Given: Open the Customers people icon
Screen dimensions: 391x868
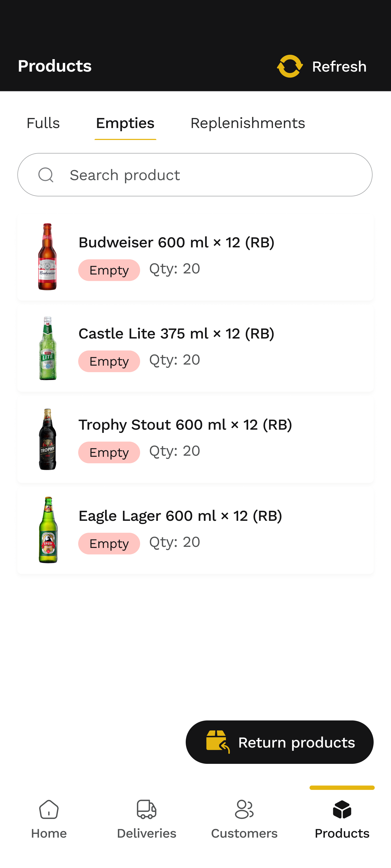Looking at the screenshot, I should point(244,809).
